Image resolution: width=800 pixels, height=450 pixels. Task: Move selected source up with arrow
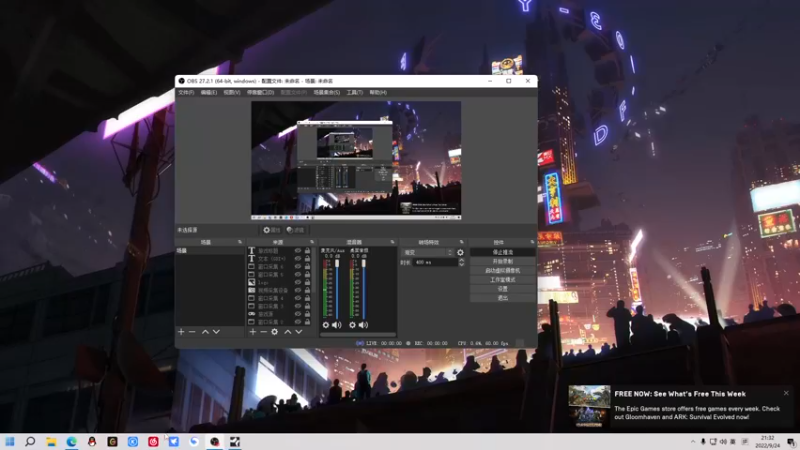point(287,332)
